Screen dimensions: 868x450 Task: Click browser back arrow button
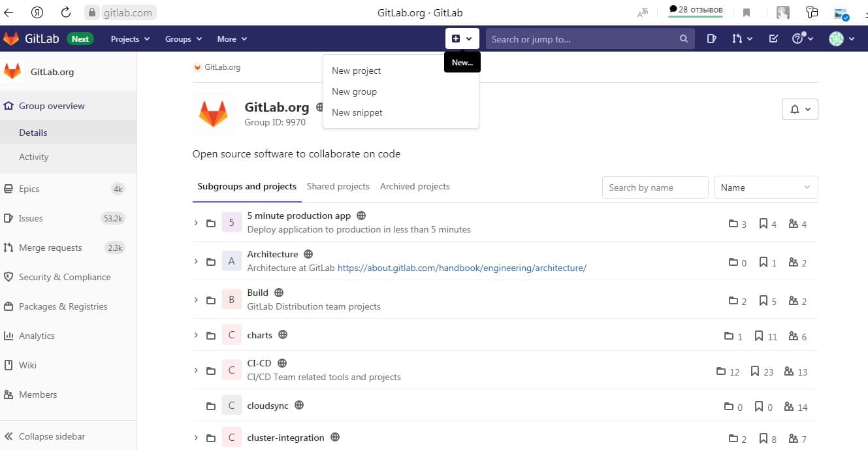click(9, 12)
